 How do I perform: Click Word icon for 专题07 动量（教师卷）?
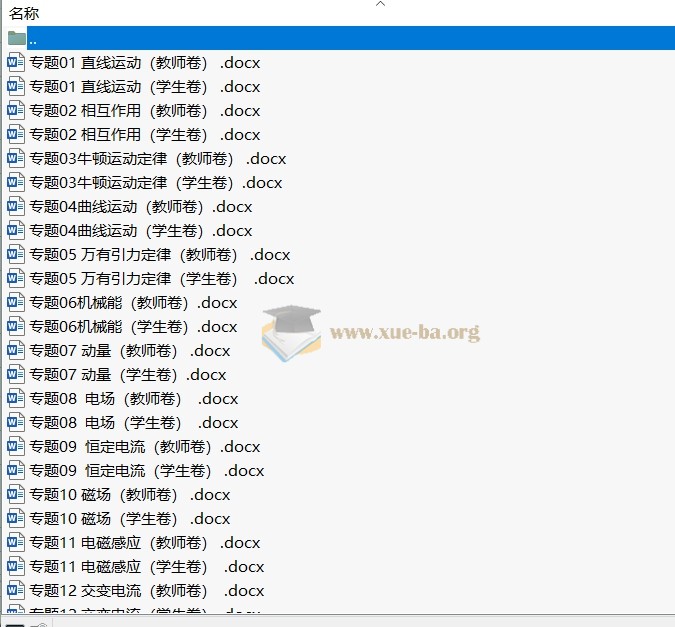coord(16,350)
